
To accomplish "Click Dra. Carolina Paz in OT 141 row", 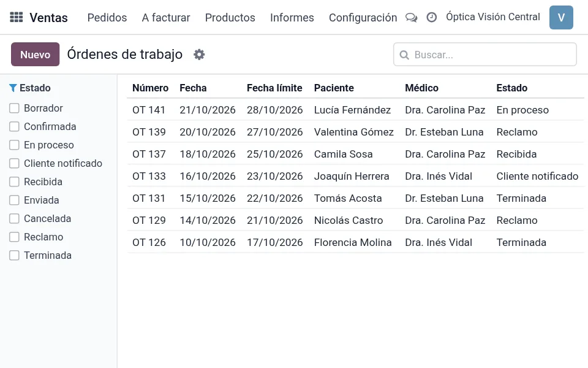I will pos(445,110).
